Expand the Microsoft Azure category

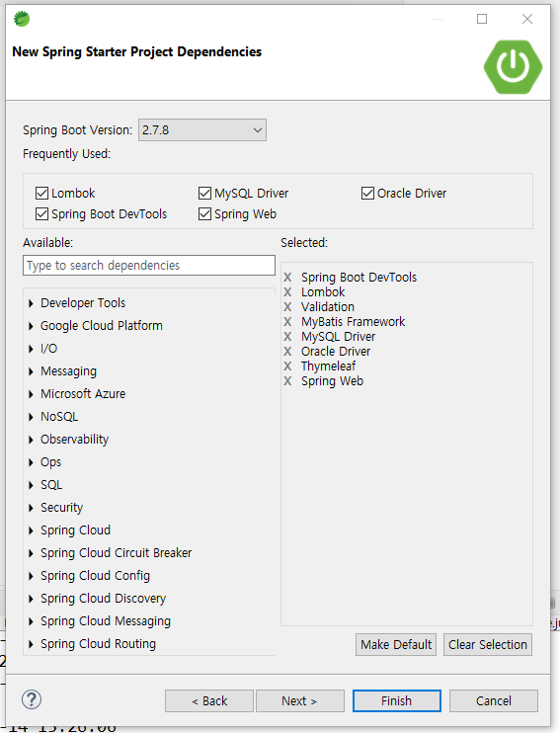pos(31,394)
